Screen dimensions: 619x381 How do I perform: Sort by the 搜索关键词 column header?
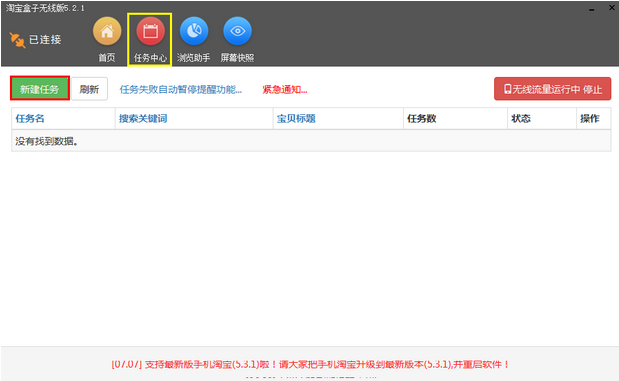pyautogui.click(x=143, y=118)
